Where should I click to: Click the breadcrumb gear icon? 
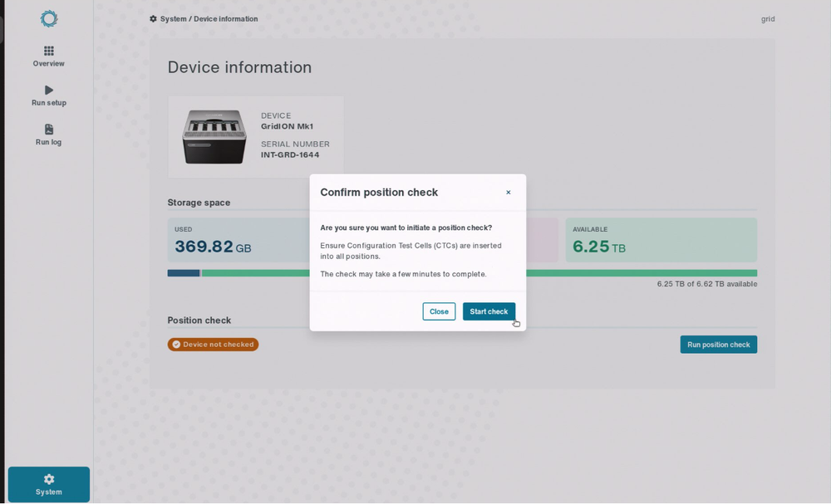click(x=153, y=18)
